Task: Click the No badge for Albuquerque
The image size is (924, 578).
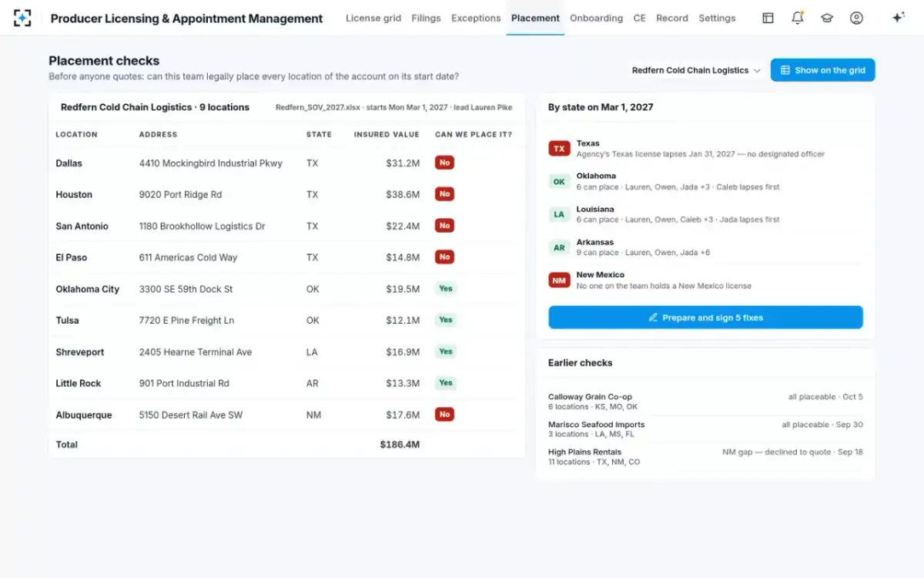Action: 444,415
